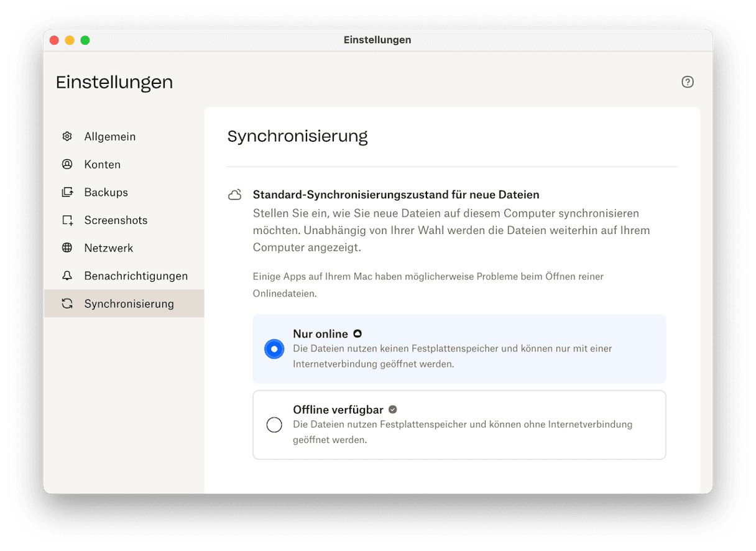
Task: Open the Allgemein settings section
Action: pyautogui.click(x=109, y=136)
